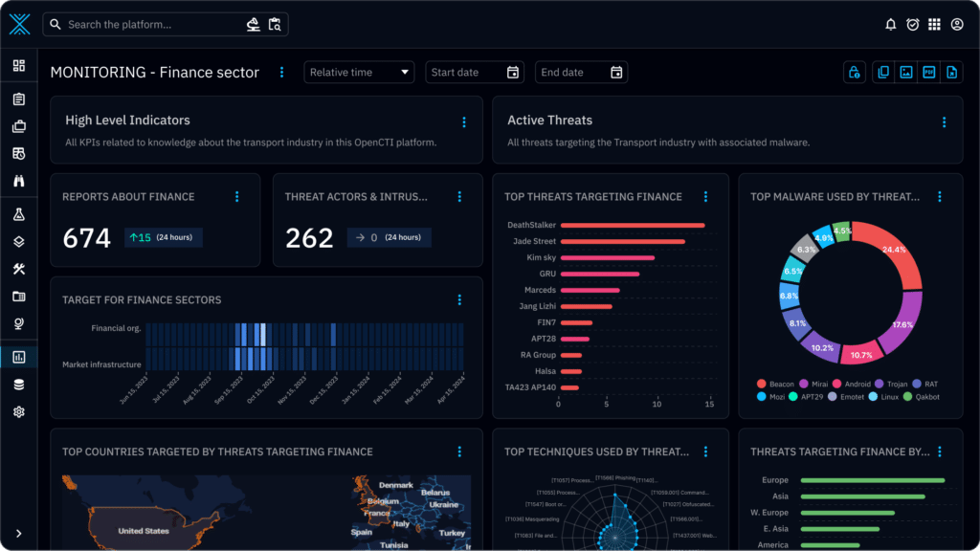This screenshot has height=551, width=980.
Task: Click the notifications bell icon
Action: coord(890,24)
